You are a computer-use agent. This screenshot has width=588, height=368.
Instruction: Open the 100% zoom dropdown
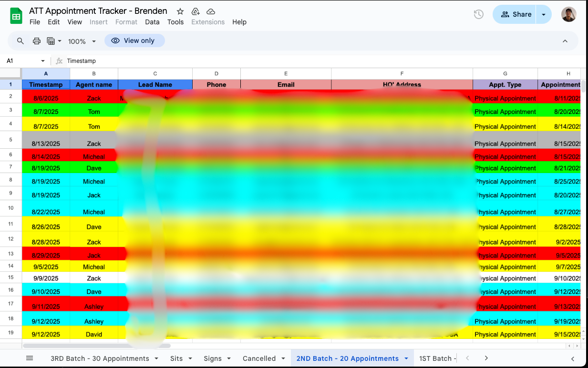(81, 41)
